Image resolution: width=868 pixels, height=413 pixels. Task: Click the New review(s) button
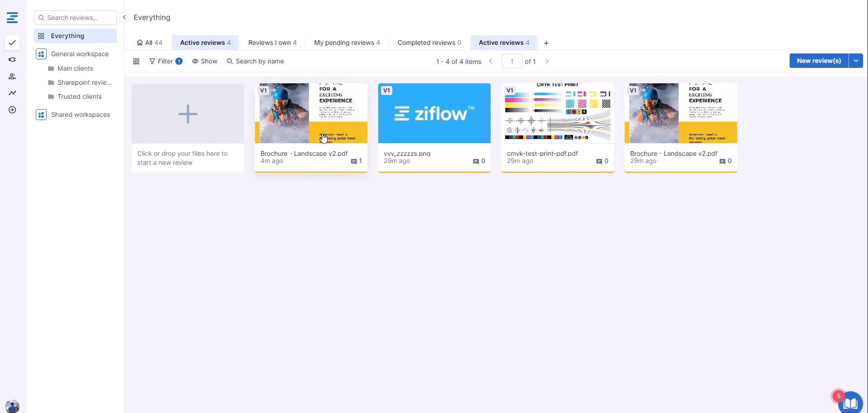[x=819, y=61]
